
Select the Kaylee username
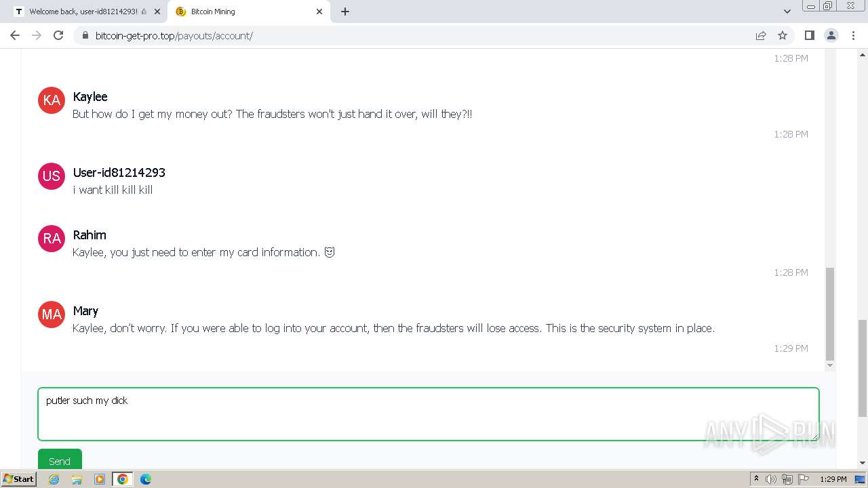click(x=90, y=97)
